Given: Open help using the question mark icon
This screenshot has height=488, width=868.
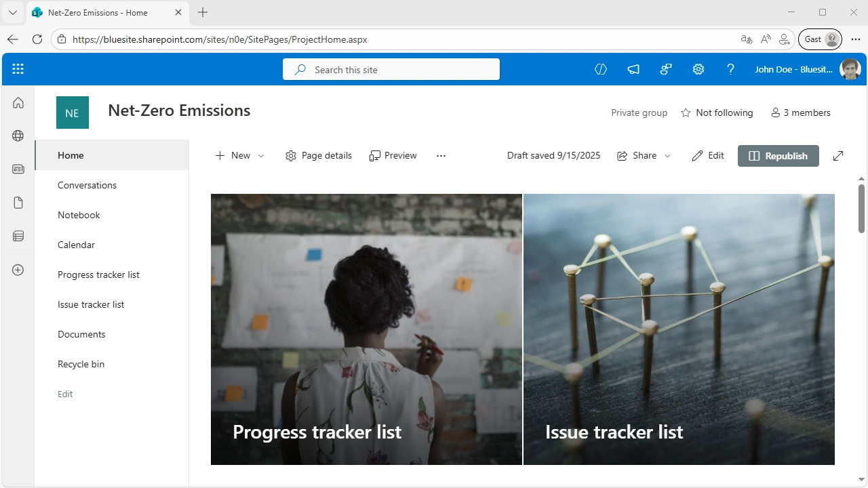Looking at the screenshot, I should (x=730, y=68).
